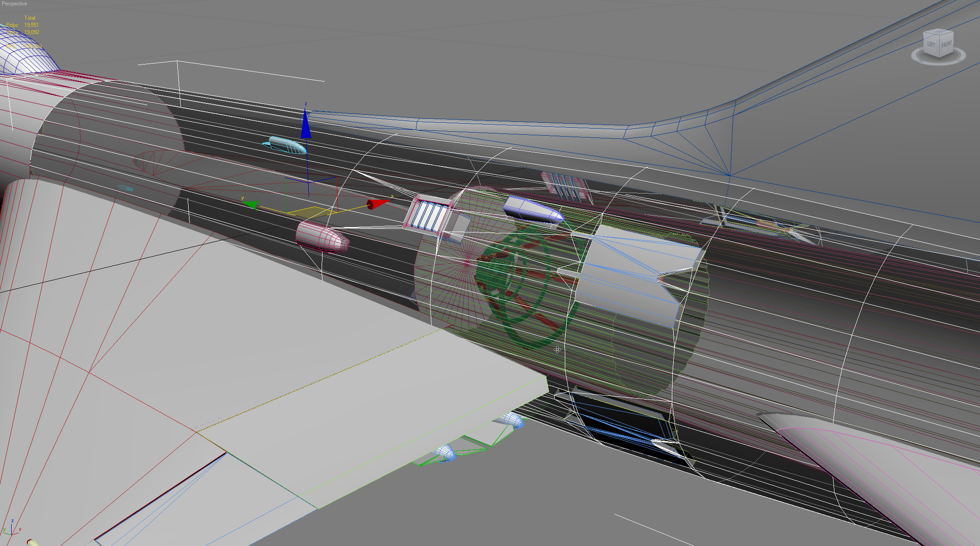
Task: Click the LEFT face of the ViewCube
Action: pyautogui.click(x=931, y=44)
